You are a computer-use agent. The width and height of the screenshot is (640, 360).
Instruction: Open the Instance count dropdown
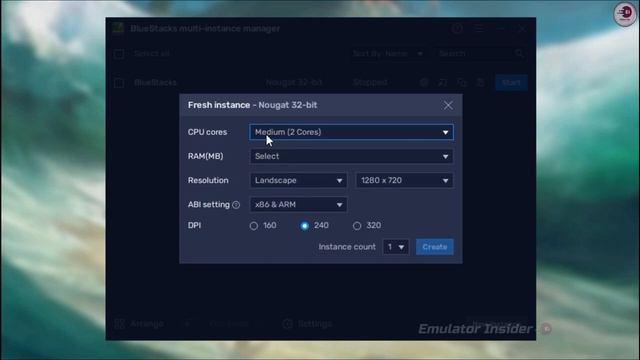tap(396, 247)
